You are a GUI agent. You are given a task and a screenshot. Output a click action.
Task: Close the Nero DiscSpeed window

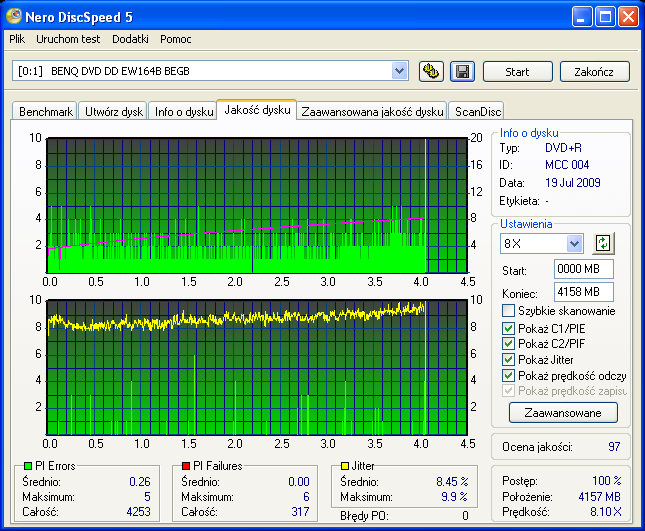coord(629,16)
